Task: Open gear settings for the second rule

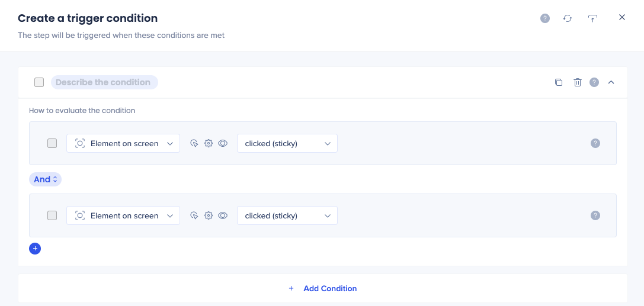Action: [x=209, y=215]
